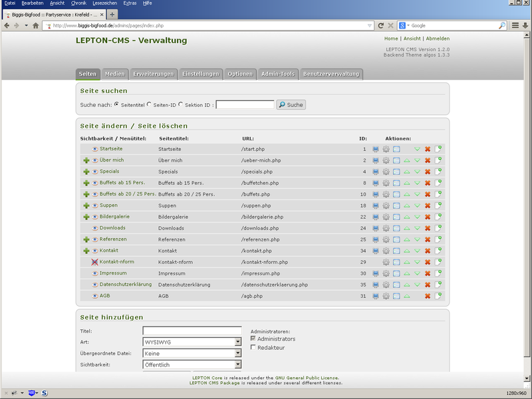Toggle visibility eye icon for Downloads
The image size is (532, 399).
95,228
